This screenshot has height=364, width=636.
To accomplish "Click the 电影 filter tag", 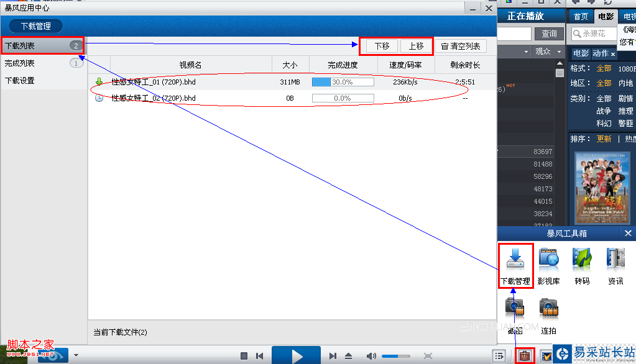I will 581,53.
